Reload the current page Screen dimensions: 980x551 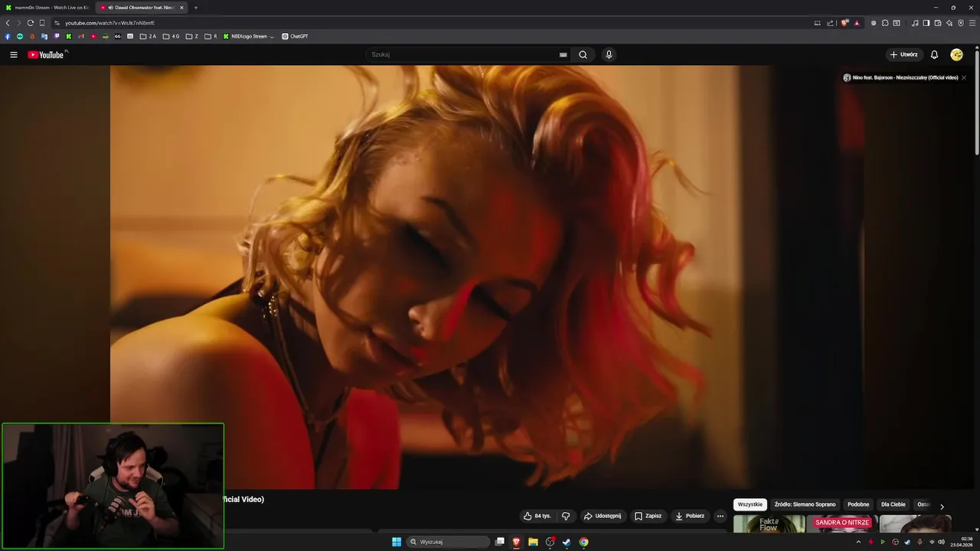(x=31, y=23)
